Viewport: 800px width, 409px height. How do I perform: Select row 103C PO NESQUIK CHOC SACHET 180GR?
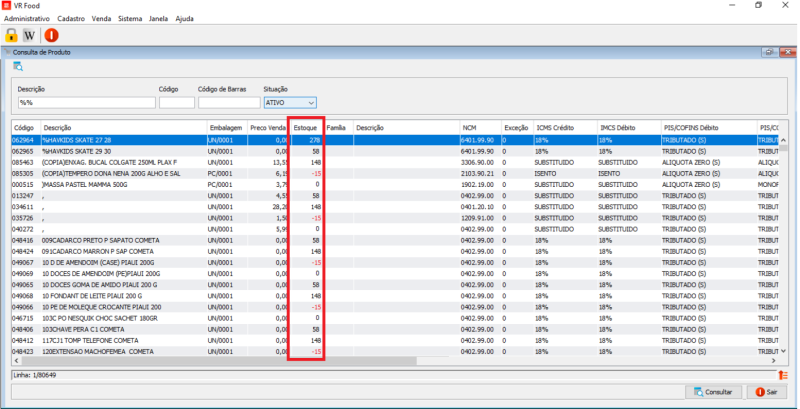click(x=395, y=318)
